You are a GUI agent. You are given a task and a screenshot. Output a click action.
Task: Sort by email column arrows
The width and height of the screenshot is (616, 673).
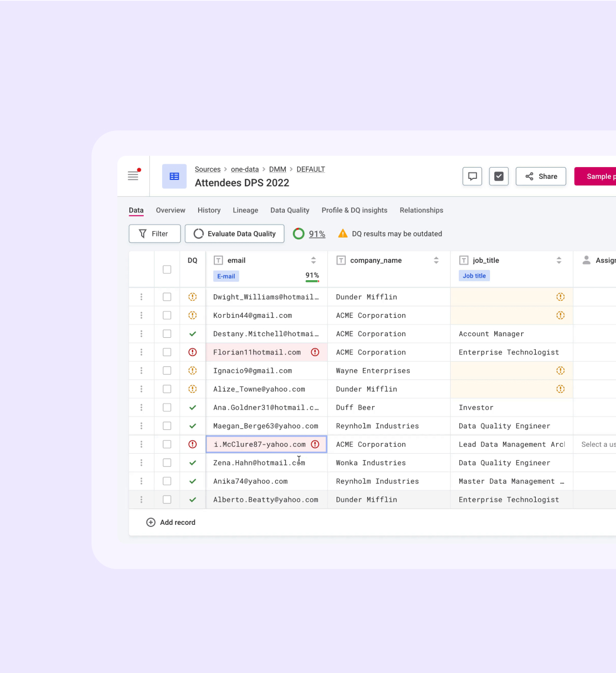[313, 260]
